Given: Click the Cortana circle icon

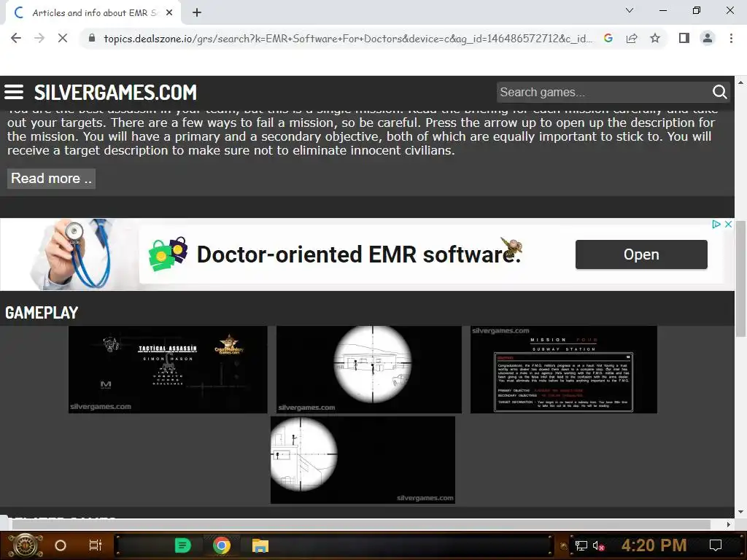Looking at the screenshot, I should (x=61, y=545).
